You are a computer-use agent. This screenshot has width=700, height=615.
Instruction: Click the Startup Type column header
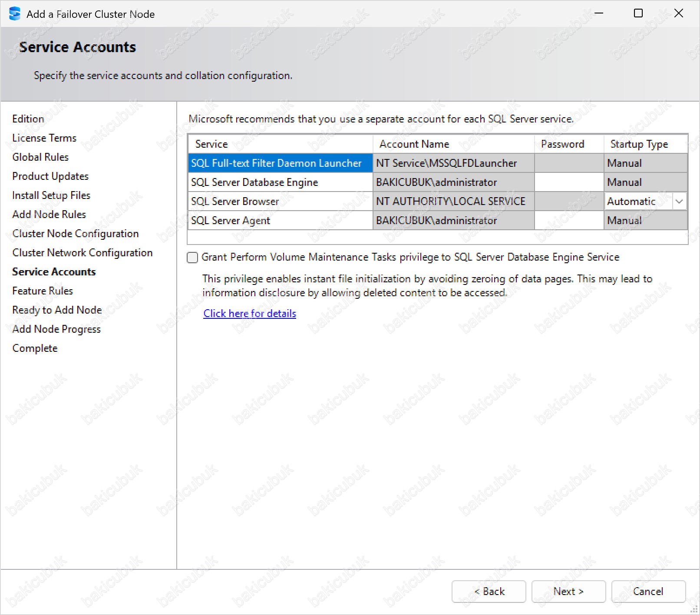coord(639,144)
